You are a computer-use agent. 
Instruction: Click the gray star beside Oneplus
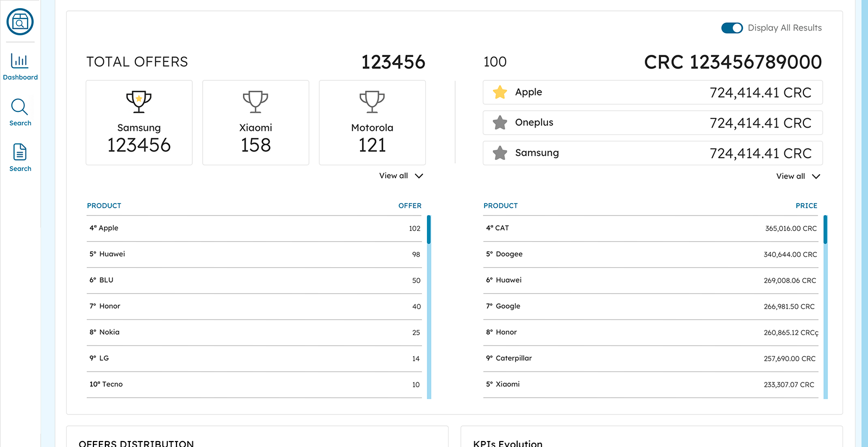tap(500, 123)
